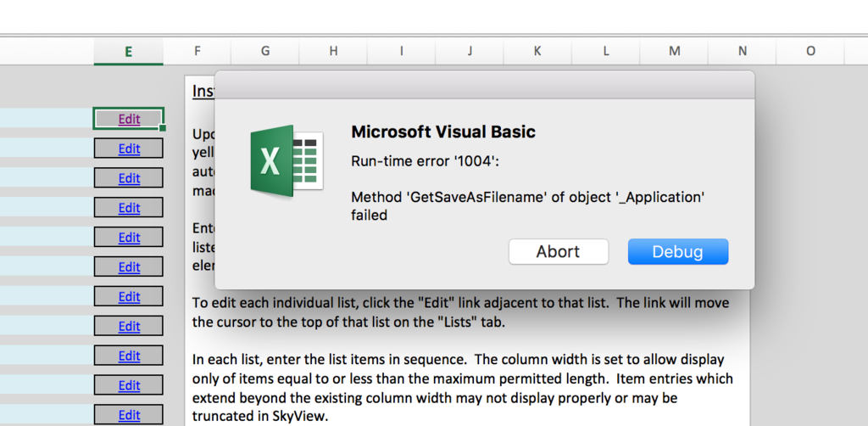Click the column G header
The width and height of the screenshot is (868, 426).
pyautogui.click(x=265, y=52)
